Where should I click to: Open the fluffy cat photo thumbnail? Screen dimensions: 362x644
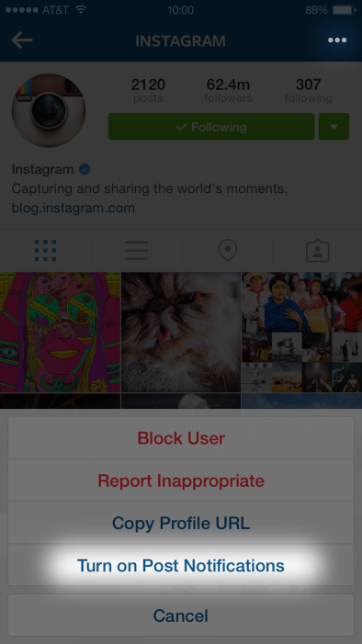[x=181, y=332]
